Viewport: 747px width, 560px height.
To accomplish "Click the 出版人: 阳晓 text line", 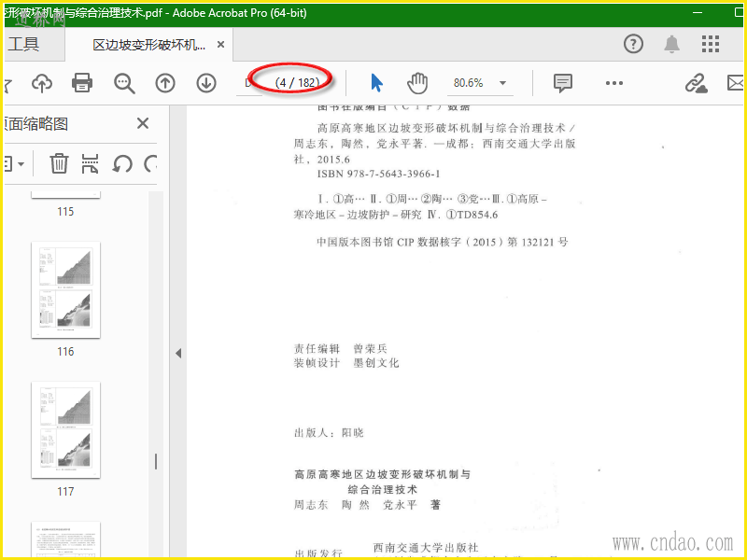I will 329,433.
